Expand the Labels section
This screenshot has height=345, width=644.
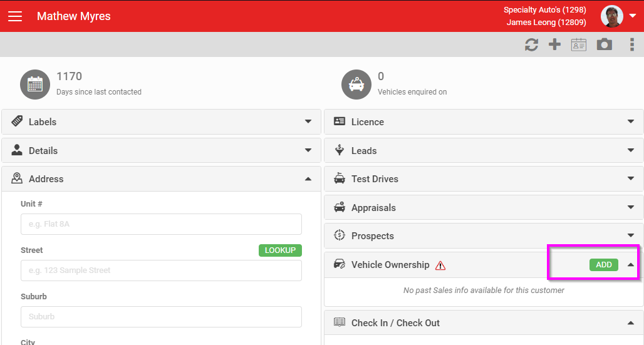coord(162,121)
